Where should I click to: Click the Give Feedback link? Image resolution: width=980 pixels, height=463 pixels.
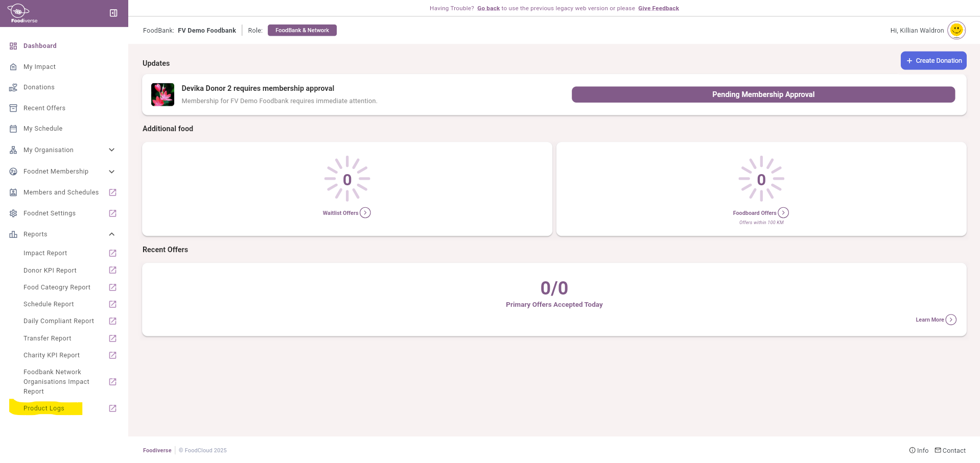tap(658, 8)
